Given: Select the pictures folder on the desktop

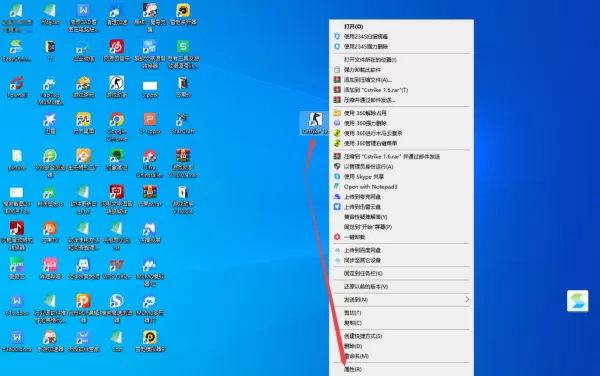Looking at the screenshot, I should (16, 160).
